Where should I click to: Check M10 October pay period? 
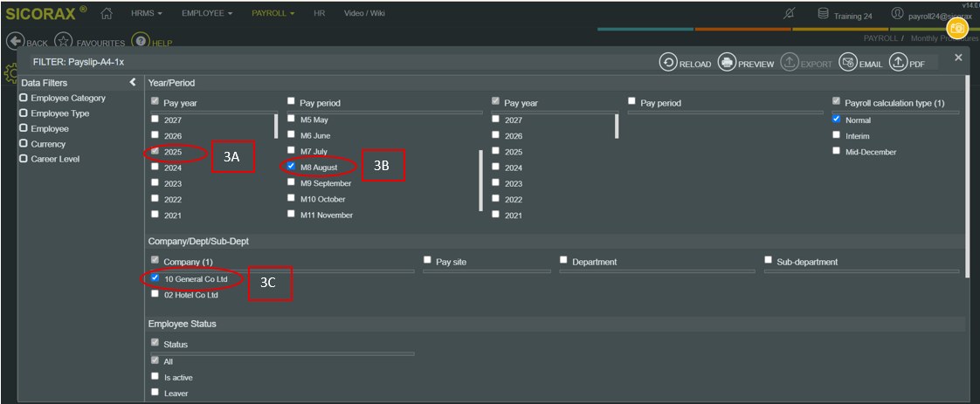pyautogui.click(x=291, y=198)
